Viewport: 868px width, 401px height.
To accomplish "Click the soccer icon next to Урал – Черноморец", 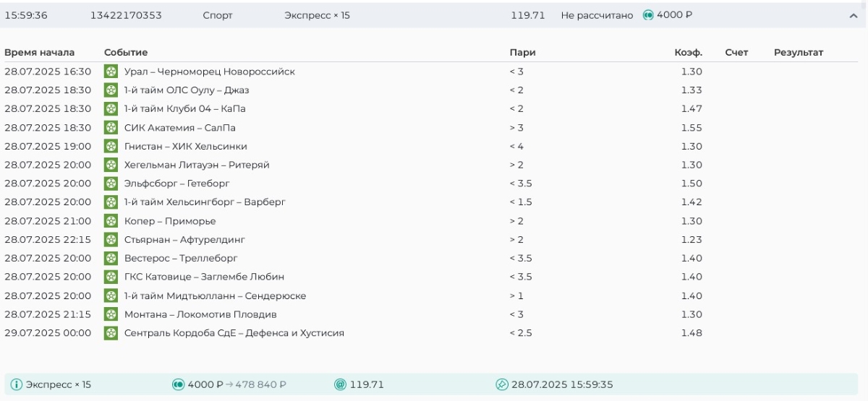I will point(111,72).
